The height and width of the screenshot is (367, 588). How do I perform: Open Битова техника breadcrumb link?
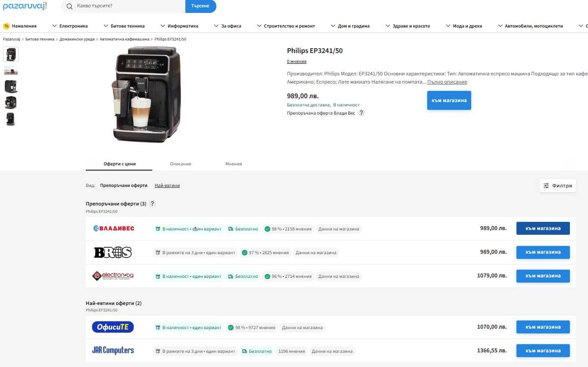[x=40, y=39]
